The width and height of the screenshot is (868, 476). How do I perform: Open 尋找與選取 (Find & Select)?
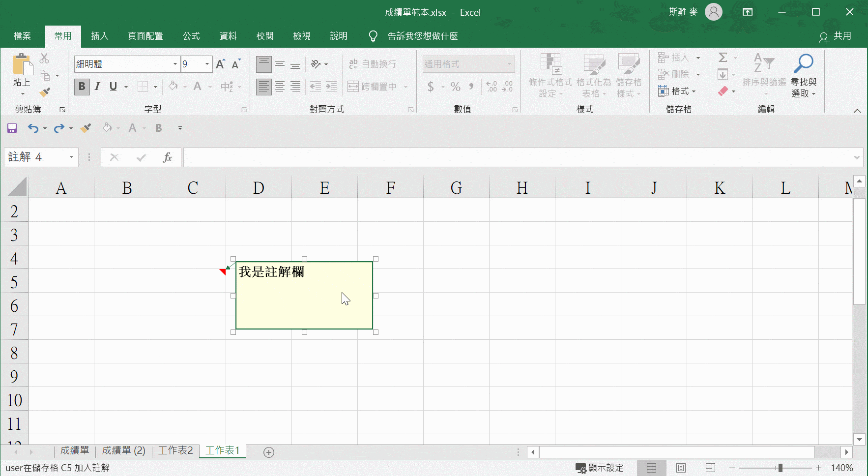pyautogui.click(x=804, y=75)
